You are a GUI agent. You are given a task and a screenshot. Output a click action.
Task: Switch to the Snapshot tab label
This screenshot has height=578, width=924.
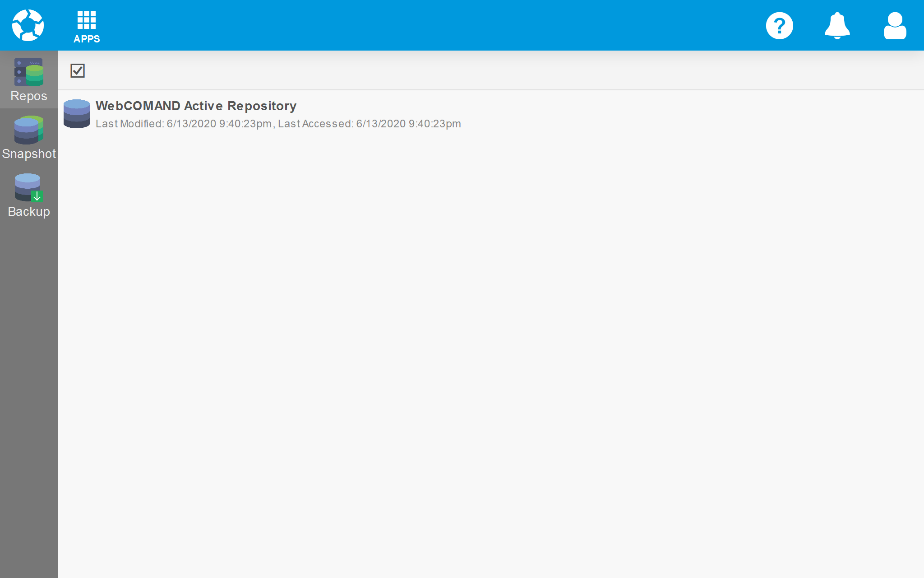28,154
